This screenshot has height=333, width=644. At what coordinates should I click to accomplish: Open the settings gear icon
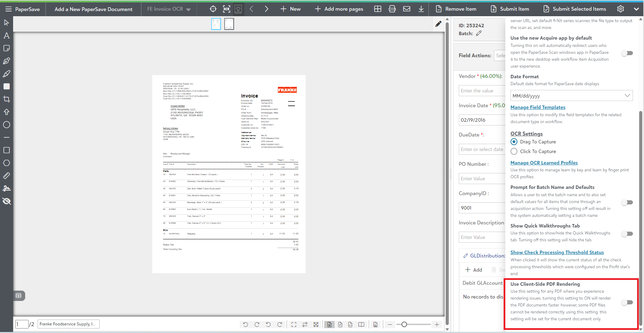[621, 9]
